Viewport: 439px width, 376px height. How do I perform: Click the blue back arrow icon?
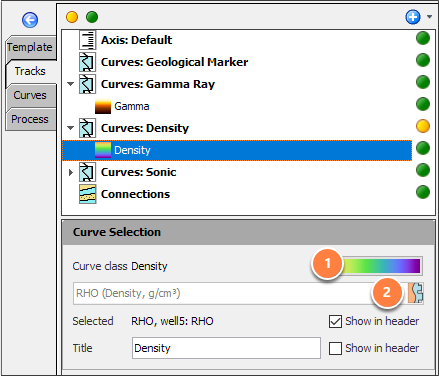click(30, 20)
